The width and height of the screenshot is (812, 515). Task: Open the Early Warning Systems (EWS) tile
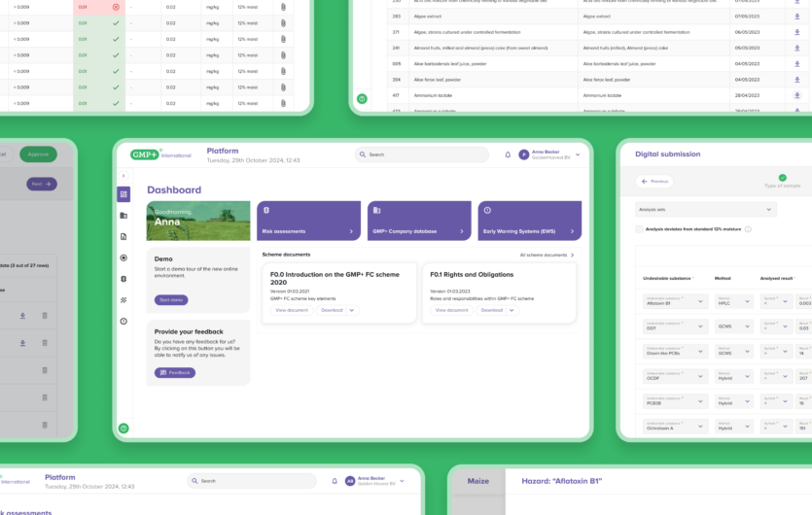529,221
